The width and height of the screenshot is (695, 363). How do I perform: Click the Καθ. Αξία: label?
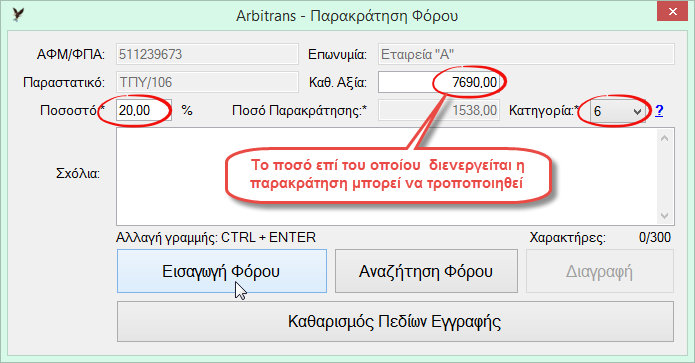pos(338,82)
